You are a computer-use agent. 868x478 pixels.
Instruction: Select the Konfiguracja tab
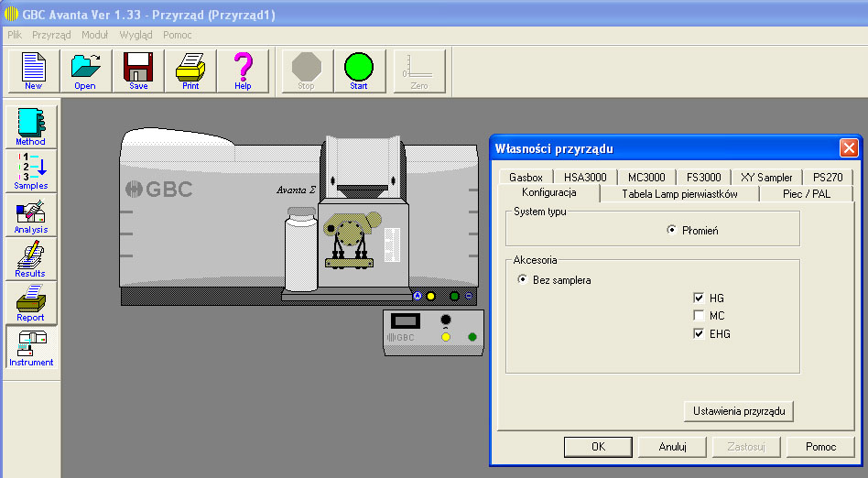[549, 192]
